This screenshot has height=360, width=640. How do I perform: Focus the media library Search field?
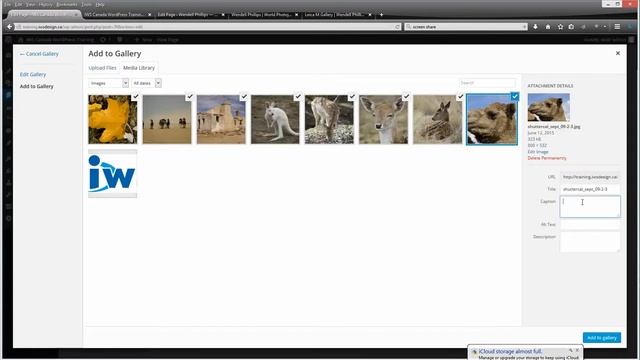(487, 83)
